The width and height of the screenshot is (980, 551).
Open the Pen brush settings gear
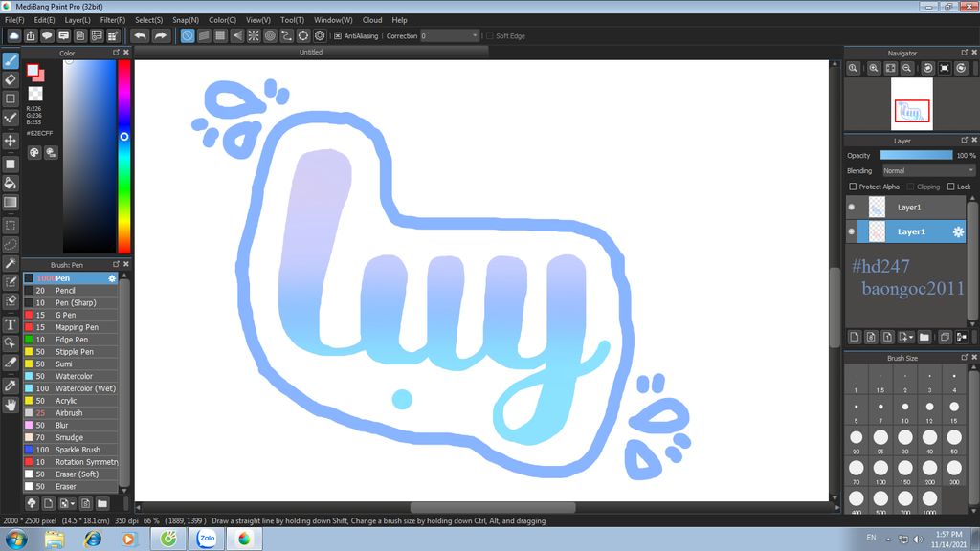[x=112, y=278]
